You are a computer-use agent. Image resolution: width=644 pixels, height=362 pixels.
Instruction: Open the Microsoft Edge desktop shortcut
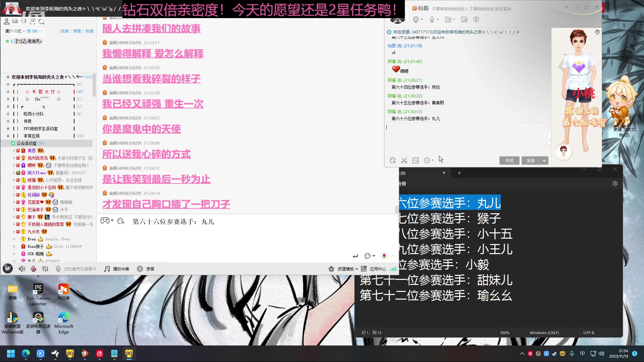(x=64, y=323)
